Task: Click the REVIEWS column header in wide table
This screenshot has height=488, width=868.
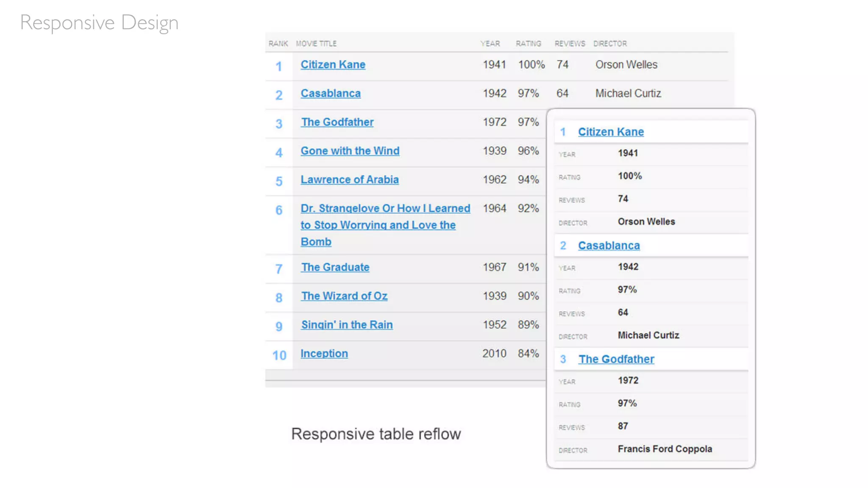Action: coord(570,44)
